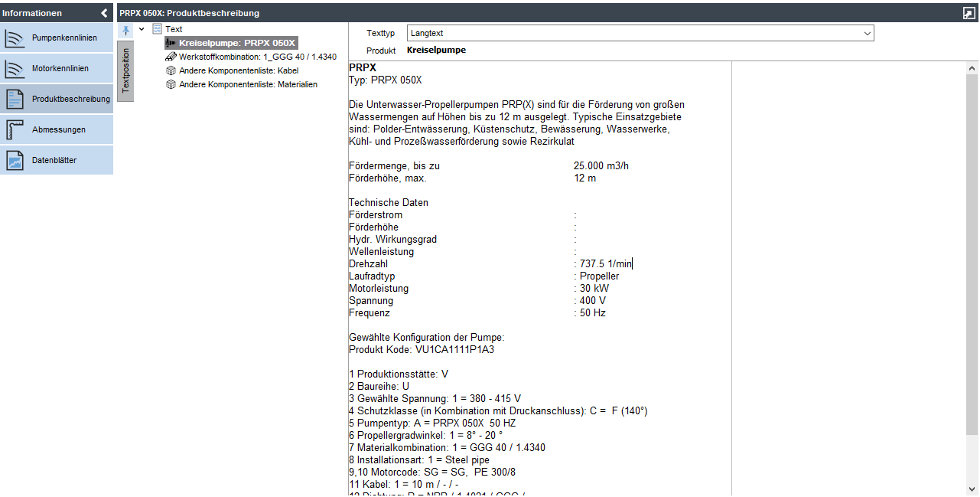Select Andere Komponentenliste: Kabel
Viewport: 980px width, 497px height.
click(239, 70)
